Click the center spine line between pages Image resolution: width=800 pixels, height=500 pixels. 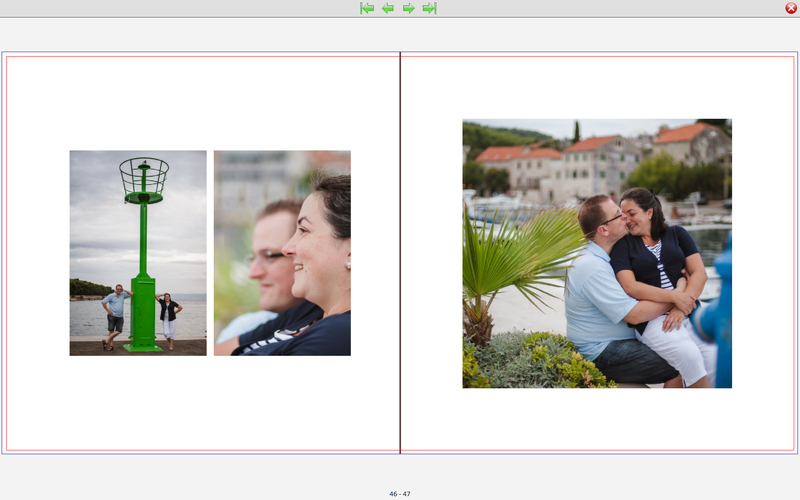[x=400, y=250]
